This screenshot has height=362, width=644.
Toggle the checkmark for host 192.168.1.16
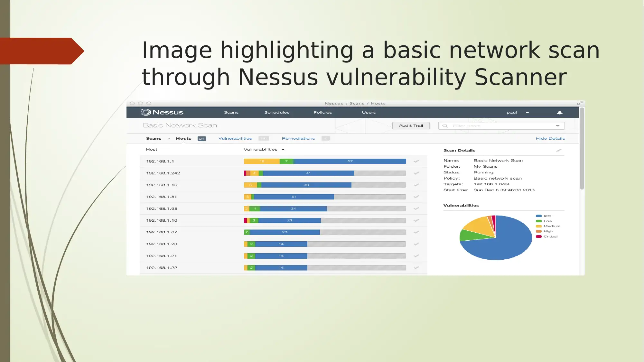416,185
